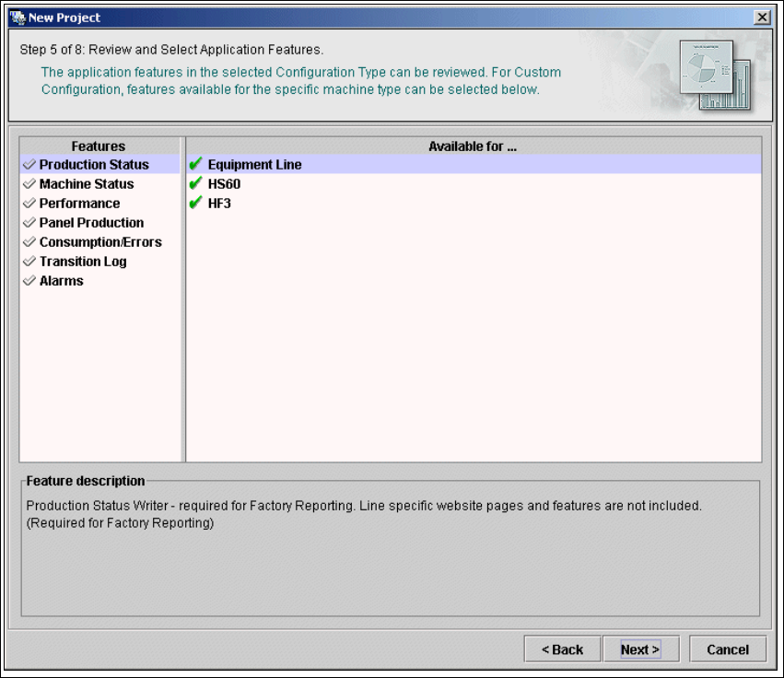Click the checkmark icon beside Consumption/Errors

click(29, 241)
